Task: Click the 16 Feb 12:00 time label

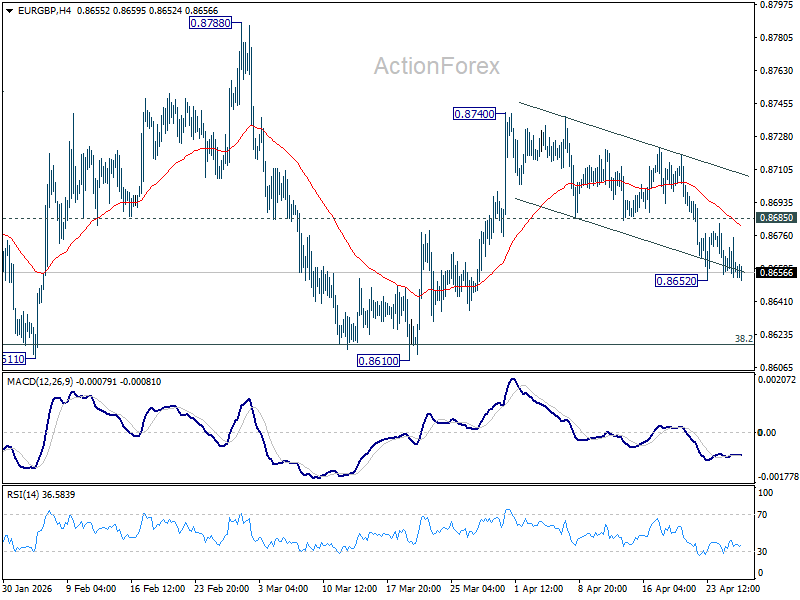Action: pyautogui.click(x=158, y=588)
